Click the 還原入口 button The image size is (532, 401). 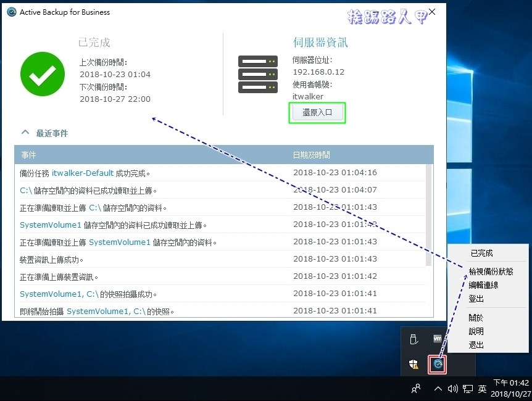317,112
